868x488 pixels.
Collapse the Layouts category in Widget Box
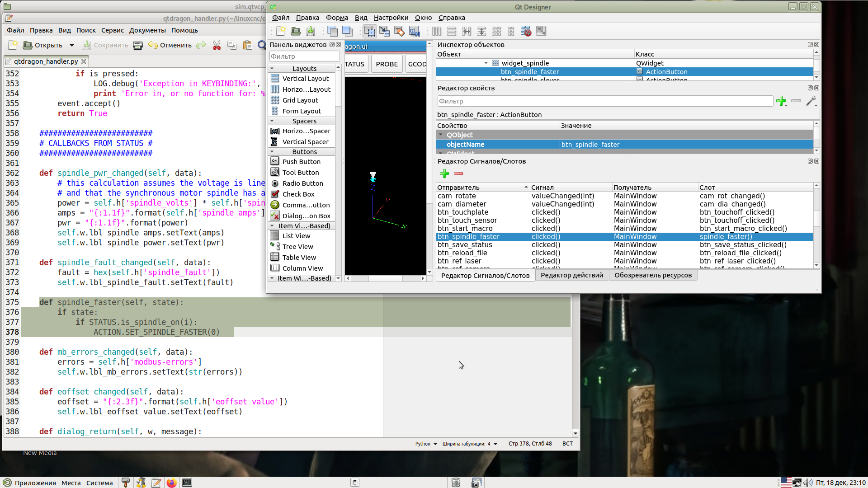272,69
